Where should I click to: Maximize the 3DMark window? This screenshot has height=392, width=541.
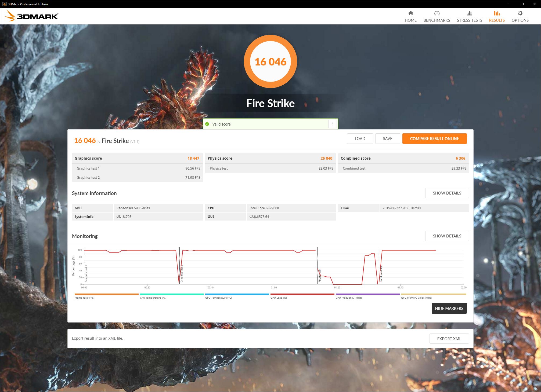[522, 4]
